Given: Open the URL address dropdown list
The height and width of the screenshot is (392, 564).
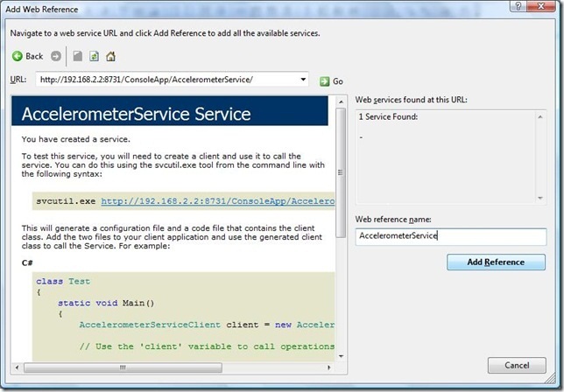Looking at the screenshot, I should (x=303, y=80).
